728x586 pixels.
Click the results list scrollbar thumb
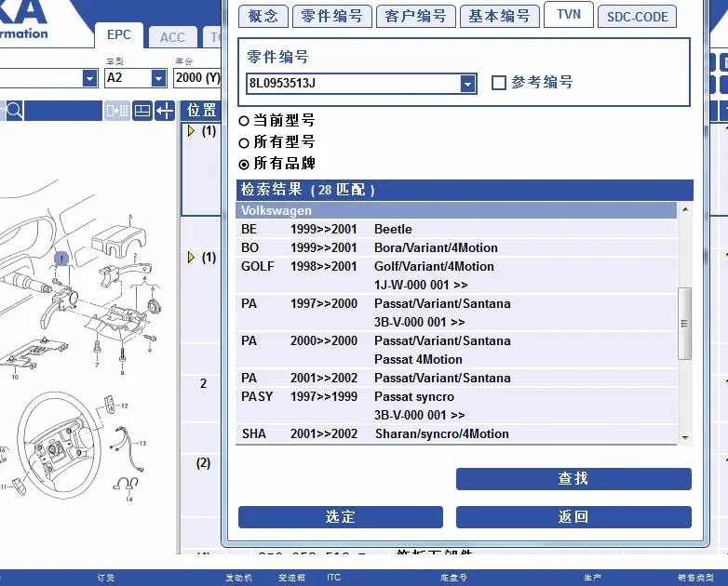(x=685, y=324)
